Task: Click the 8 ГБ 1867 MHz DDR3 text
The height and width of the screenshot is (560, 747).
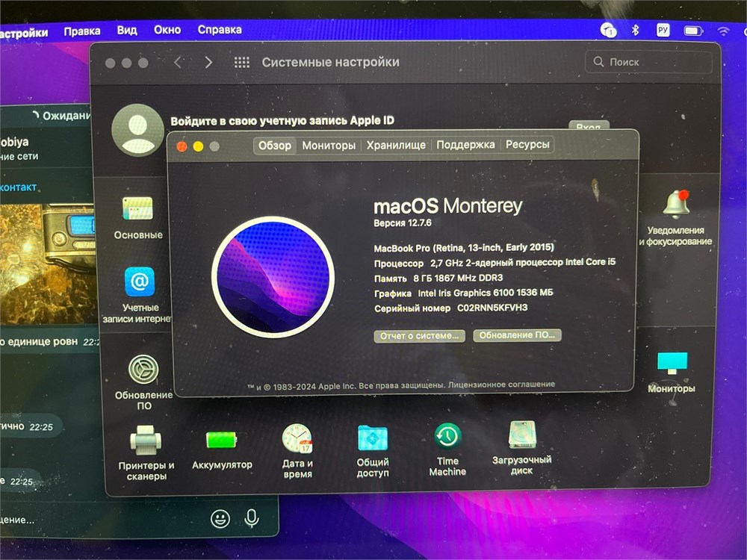Action: coord(458,278)
